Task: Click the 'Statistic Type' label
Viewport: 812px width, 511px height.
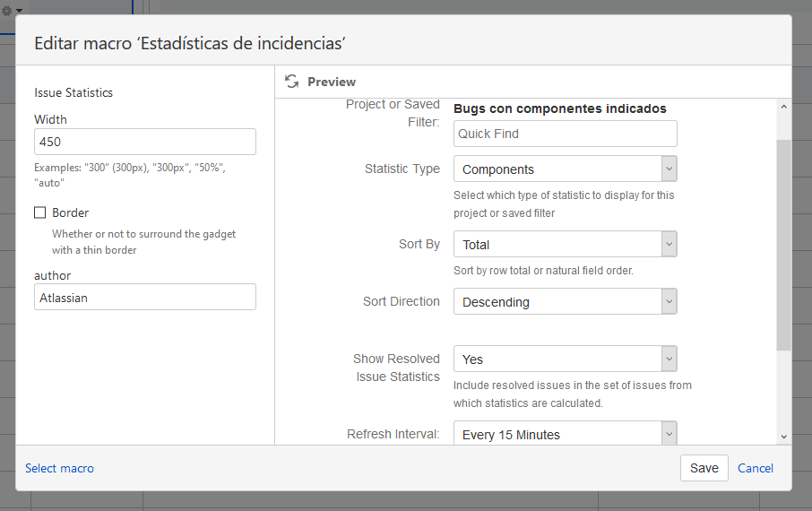Action: click(402, 169)
